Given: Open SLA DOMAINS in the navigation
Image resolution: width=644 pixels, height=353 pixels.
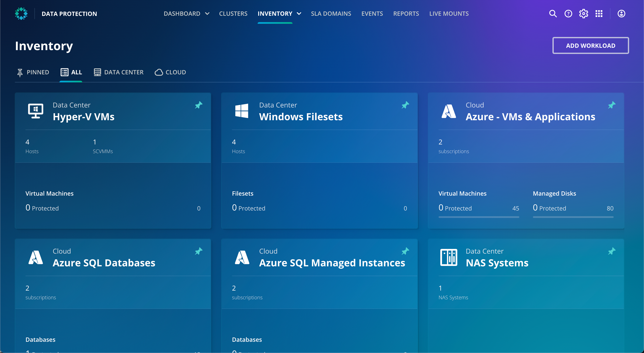Looking at the screenshot, I should coord(331,14).
